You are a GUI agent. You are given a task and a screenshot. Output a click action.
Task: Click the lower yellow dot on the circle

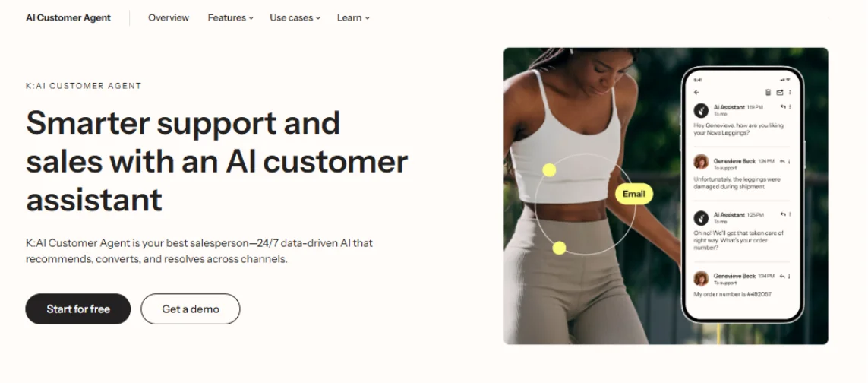click(x=559, y=248)
